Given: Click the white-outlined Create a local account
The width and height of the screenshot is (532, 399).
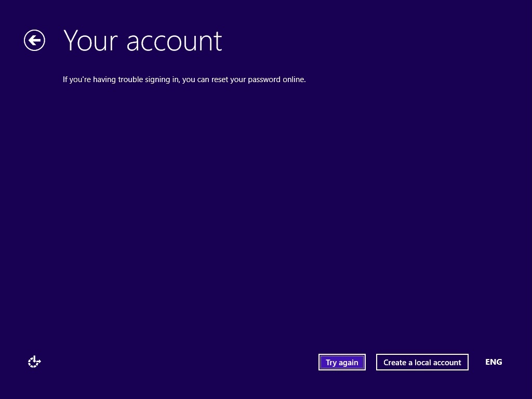Looking at the screenshot, I should [422, 362].
